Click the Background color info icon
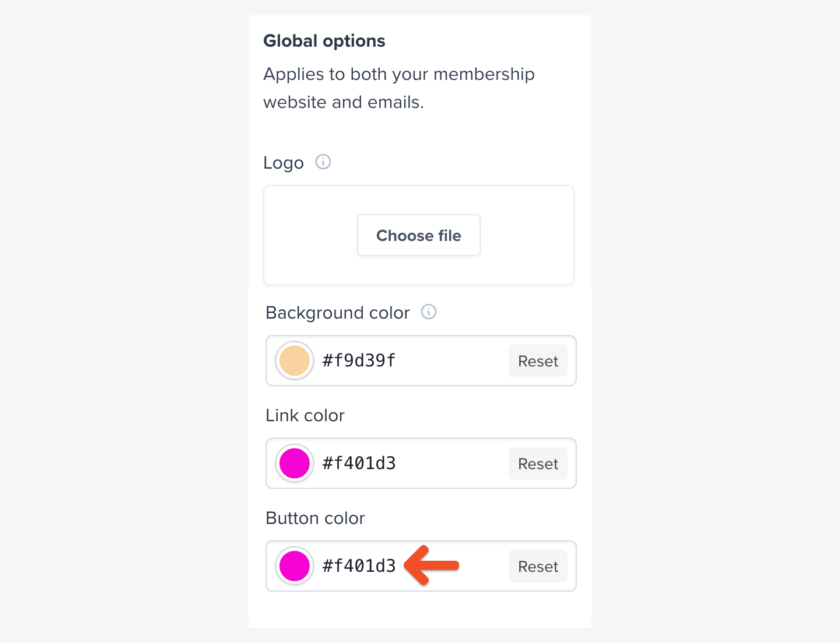 click(429, 312)
